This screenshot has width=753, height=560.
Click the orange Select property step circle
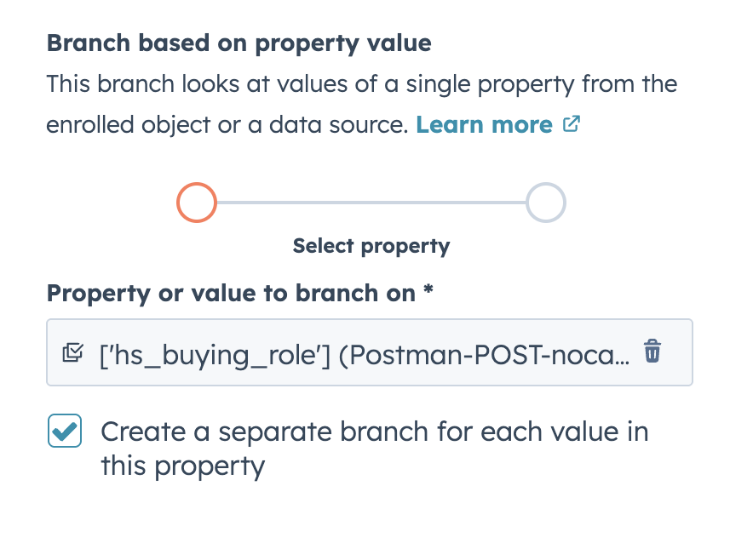click(196, 203)
